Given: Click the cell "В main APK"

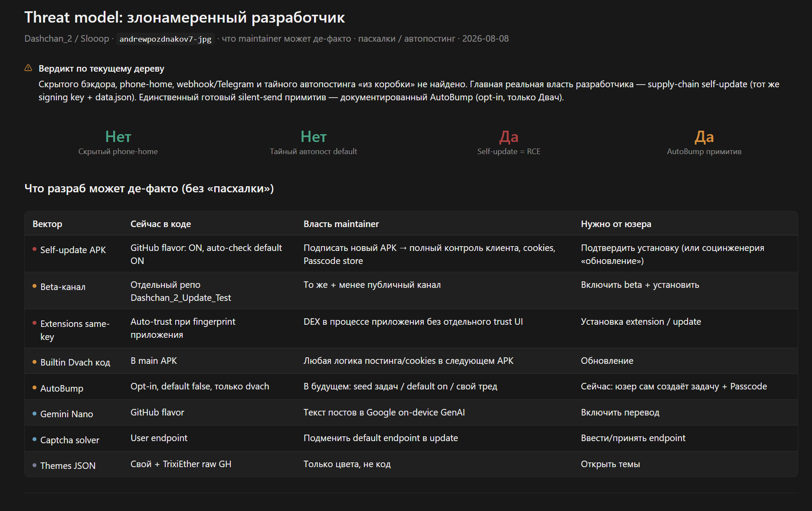Looking at the screenshot, I should (154, 361).
